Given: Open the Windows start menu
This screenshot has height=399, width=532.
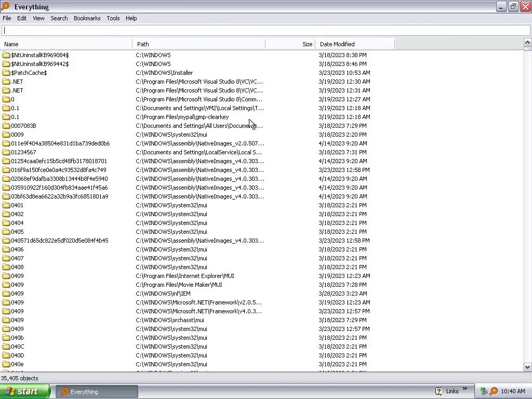Looking at the screenshot, I should (x=25, y=391).
